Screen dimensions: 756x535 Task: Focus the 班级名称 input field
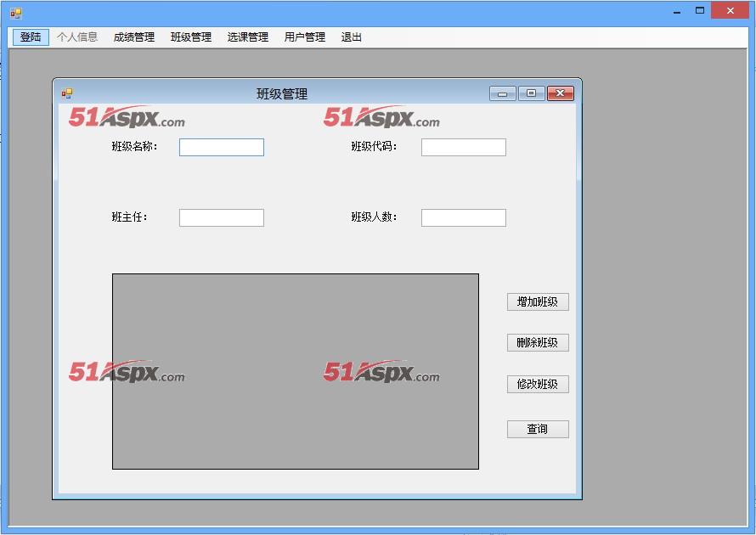click(222, 148)
